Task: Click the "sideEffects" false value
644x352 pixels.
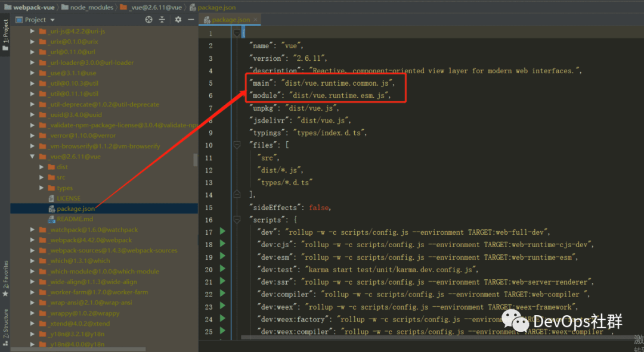Action: pos(318,208)
